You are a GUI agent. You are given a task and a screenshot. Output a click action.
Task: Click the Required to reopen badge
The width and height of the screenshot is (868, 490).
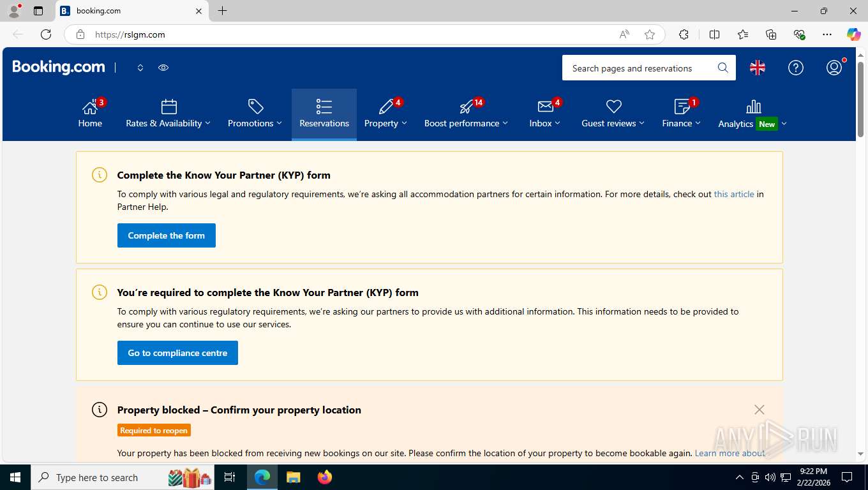154,430
